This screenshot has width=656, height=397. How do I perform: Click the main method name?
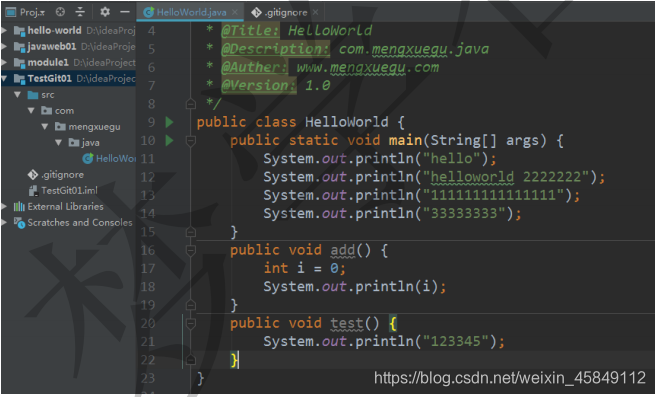(405, 140)
